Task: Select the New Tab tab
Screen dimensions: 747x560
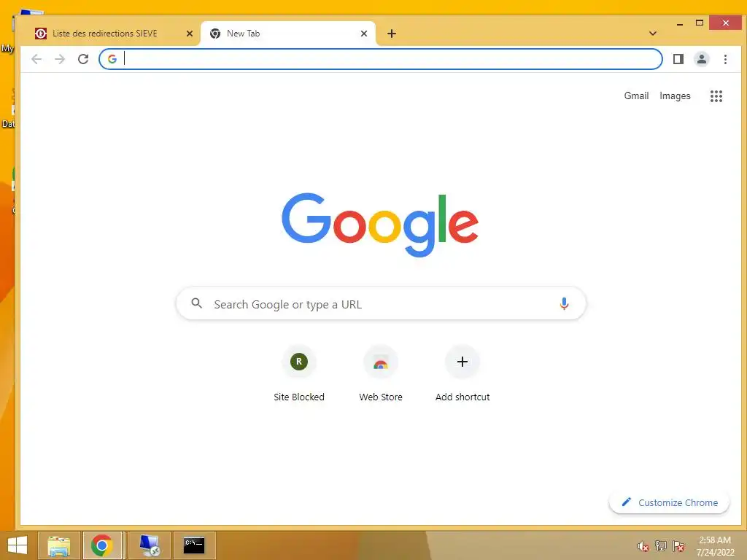Action: pyautogui.click(x=288, y=34)
